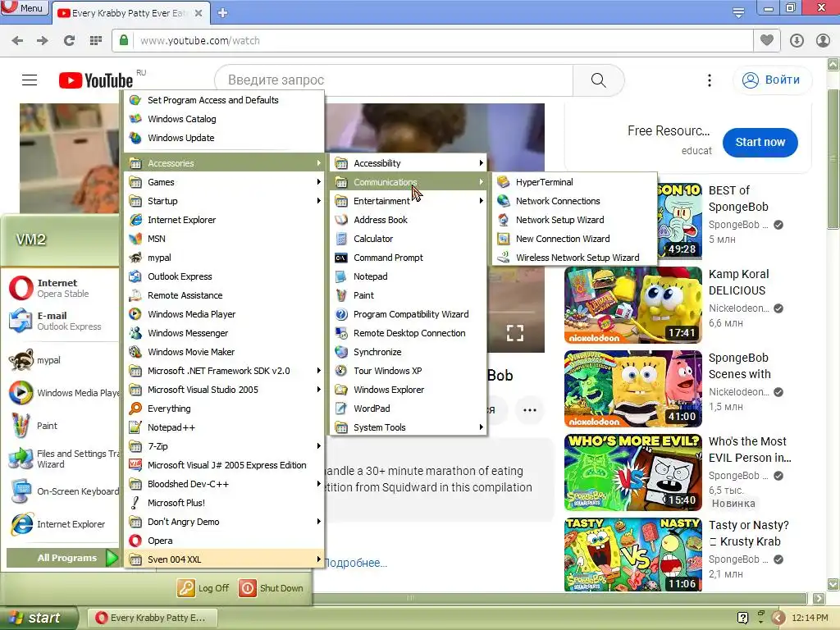Open YouTube settings three-dot menu
Image resolution: width=840 pixels, height=630 pixels.
click(710, 80)
